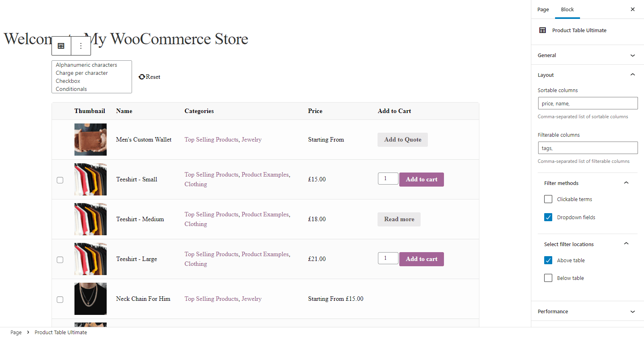
Task: Click the Add to Cart column header
Action: [394, 111]
